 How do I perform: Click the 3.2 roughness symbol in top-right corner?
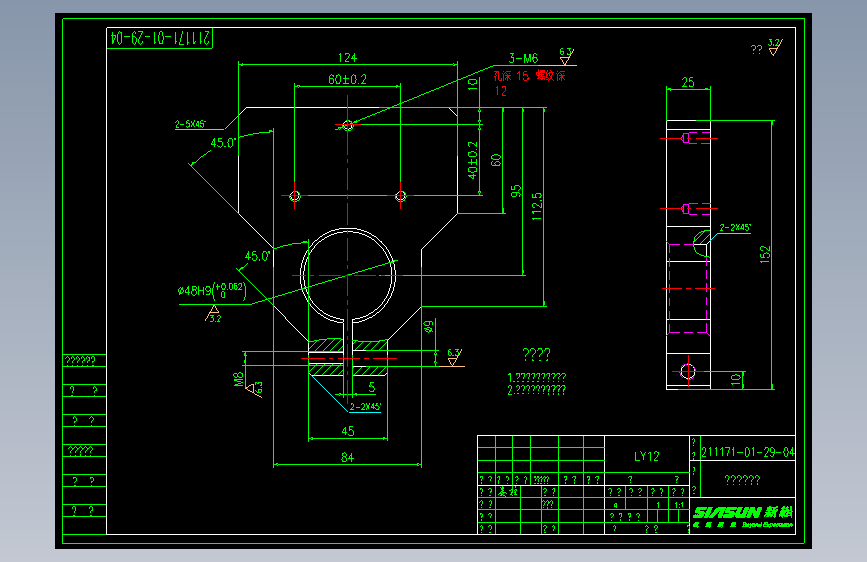pos(775,47)
